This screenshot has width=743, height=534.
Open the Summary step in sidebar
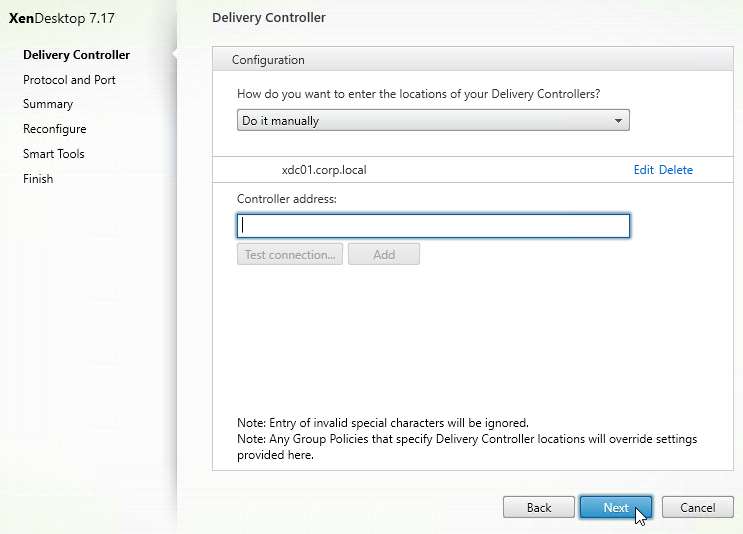coord(48,104)
